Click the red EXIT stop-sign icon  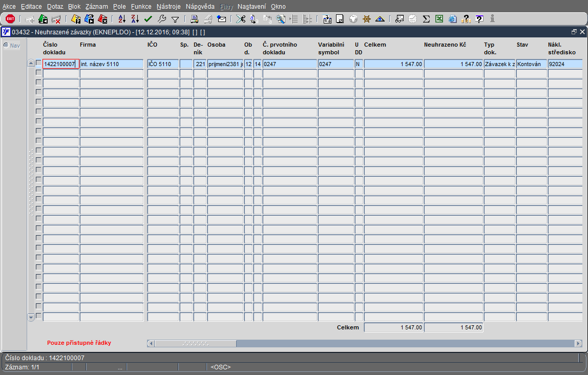coord(10,19)
